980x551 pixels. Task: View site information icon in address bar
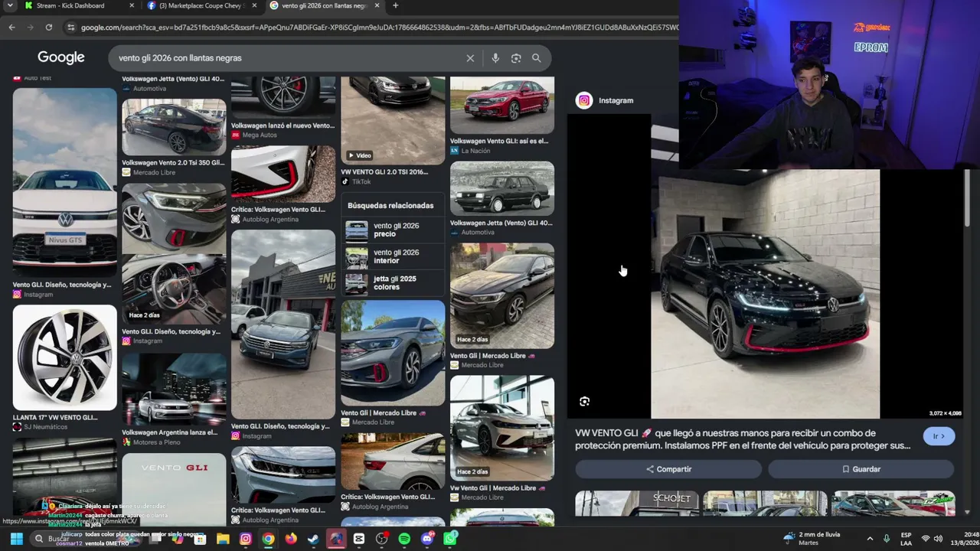(x=71, y=28)
